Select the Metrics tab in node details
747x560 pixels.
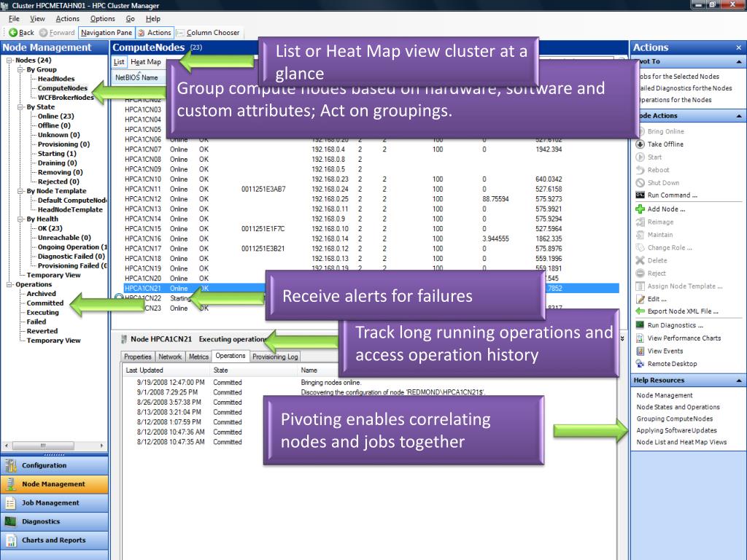click(x=198, y=357)
